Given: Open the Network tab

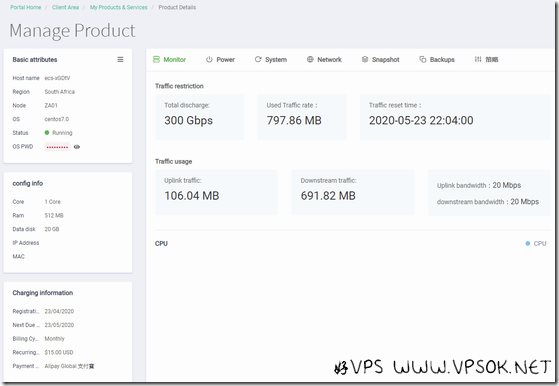Looking at the screenshot, I should tap(324, 60).
